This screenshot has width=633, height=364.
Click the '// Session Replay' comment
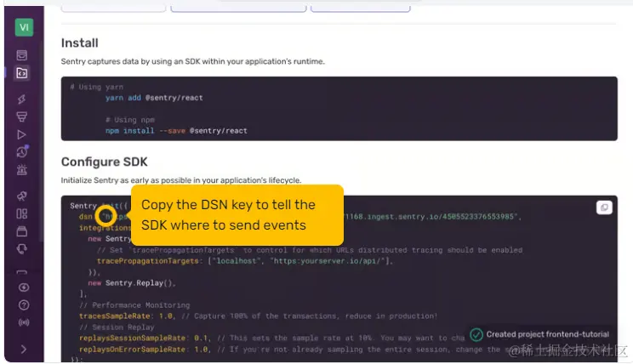pyautogui.click(x=117, y=327)
